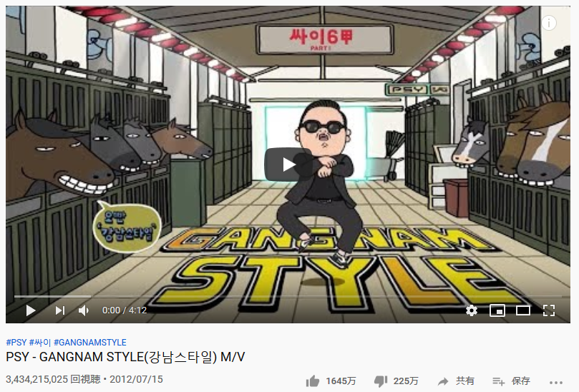Click the 0:00 / 4:12 time display

[125, 310]
